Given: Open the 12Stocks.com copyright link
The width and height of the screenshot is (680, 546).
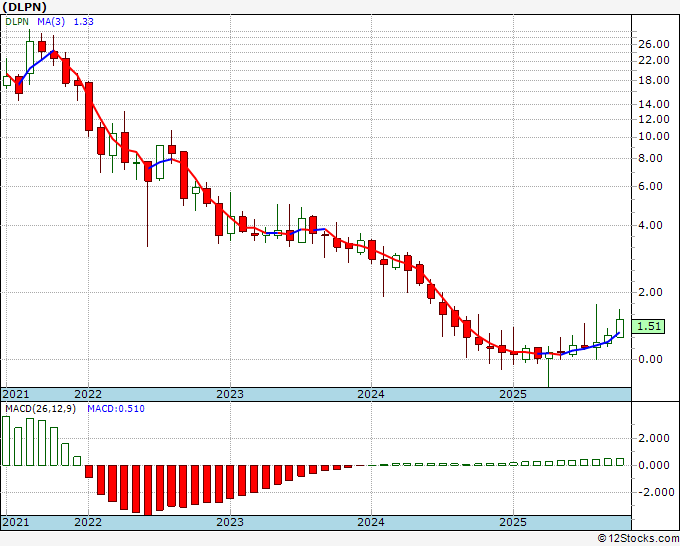Looking at the screenshot, I should click(638, 539).
